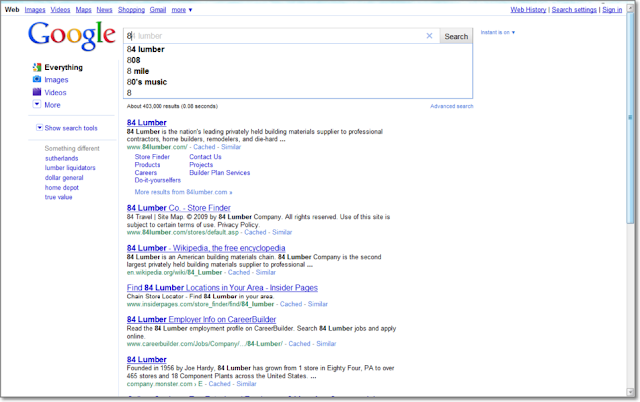The width and height of the screenshot is (640, 402).
Task: Click the Google logo
Action: pyautogui.click(x=72, y=36)
